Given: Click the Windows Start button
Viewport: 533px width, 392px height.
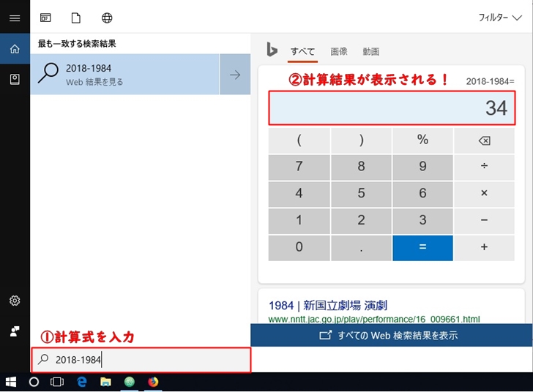Looking at the screenshot, I should [x=11, y=382].
